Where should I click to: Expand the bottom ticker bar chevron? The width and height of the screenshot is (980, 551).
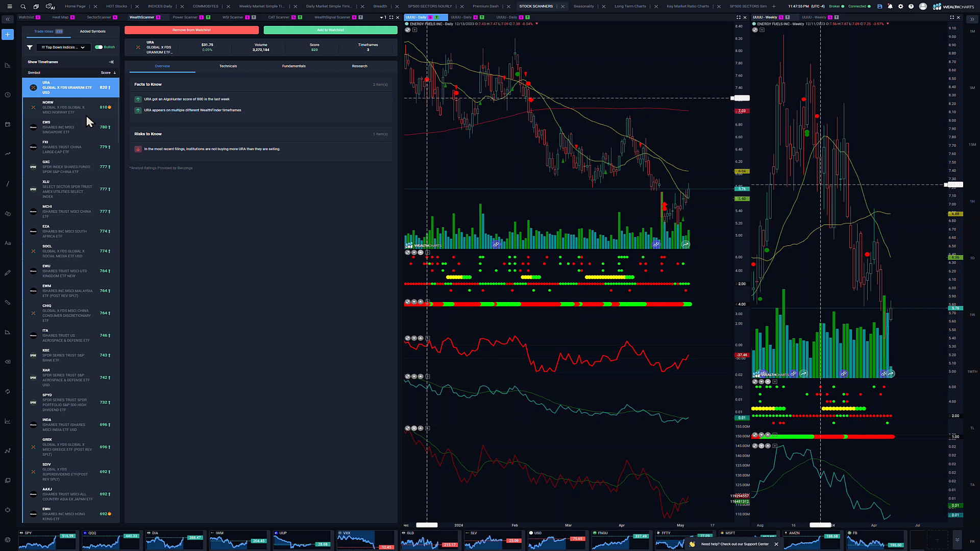click(957, 540)
